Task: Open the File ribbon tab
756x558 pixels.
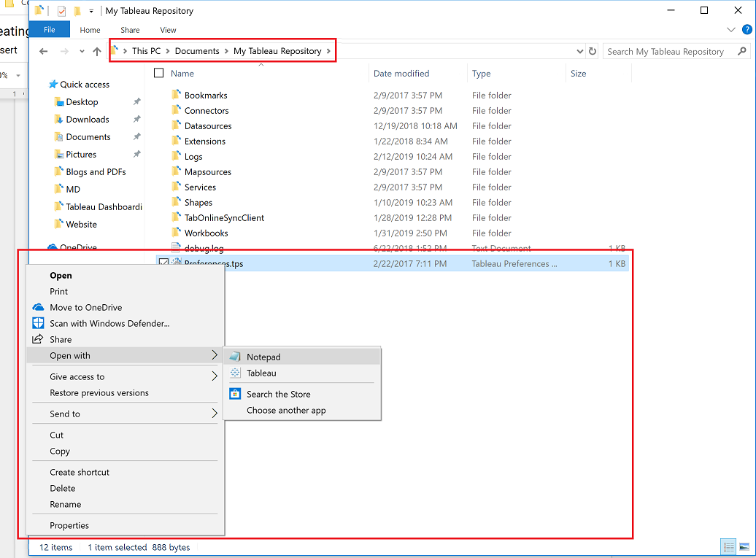Action: pos(49,30)
